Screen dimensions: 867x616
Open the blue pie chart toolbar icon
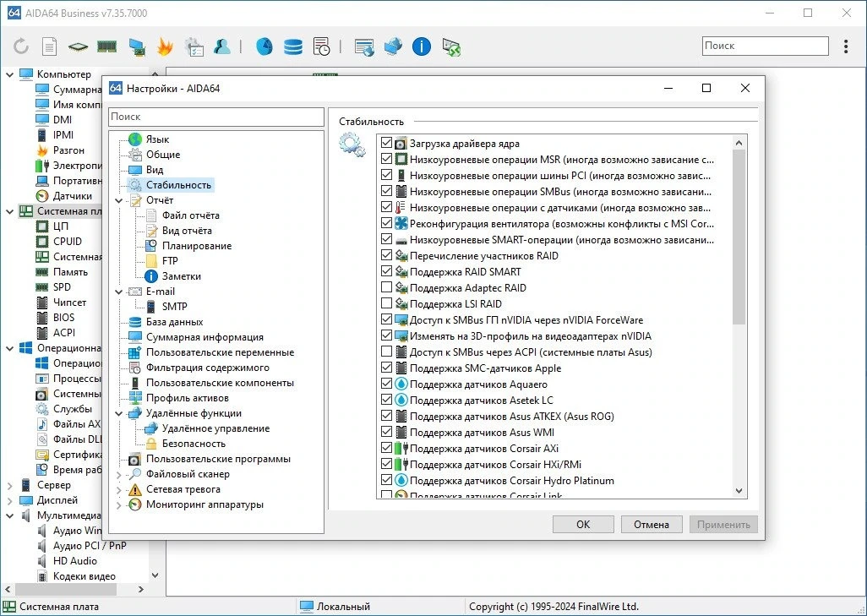tap(264, 46)
